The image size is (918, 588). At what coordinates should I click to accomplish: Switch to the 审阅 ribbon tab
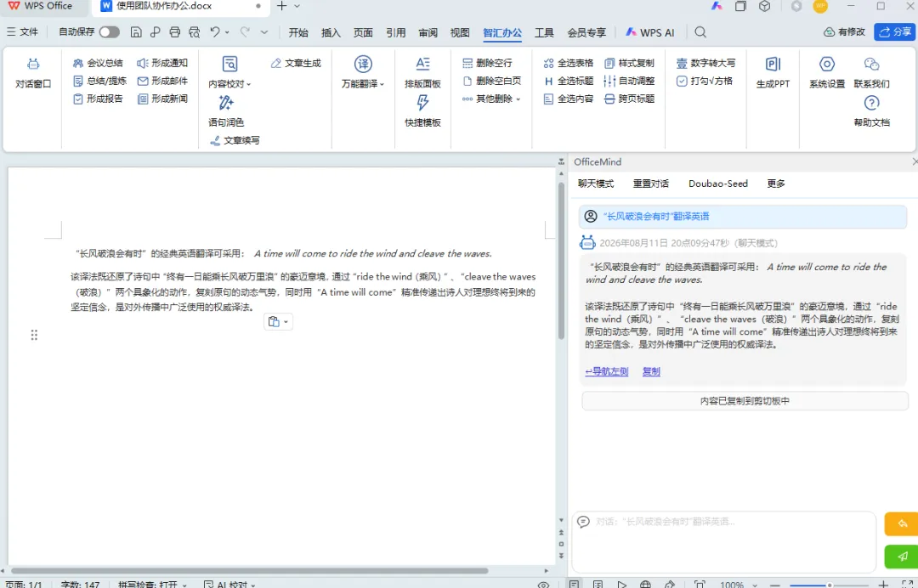pos(428,33)
